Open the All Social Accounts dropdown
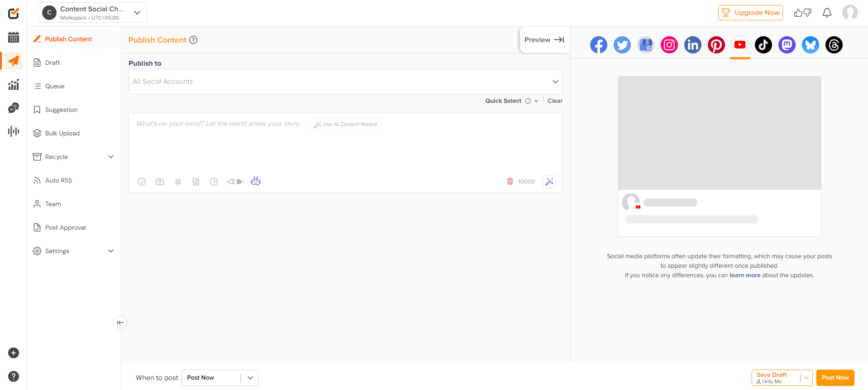 [x=345, y=82]
